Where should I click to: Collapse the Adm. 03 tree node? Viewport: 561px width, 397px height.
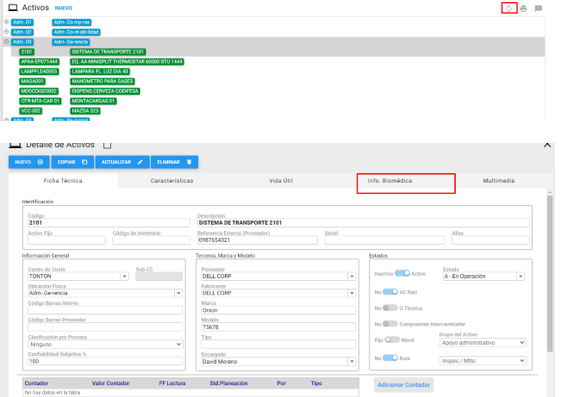click(x=6, y=41)
